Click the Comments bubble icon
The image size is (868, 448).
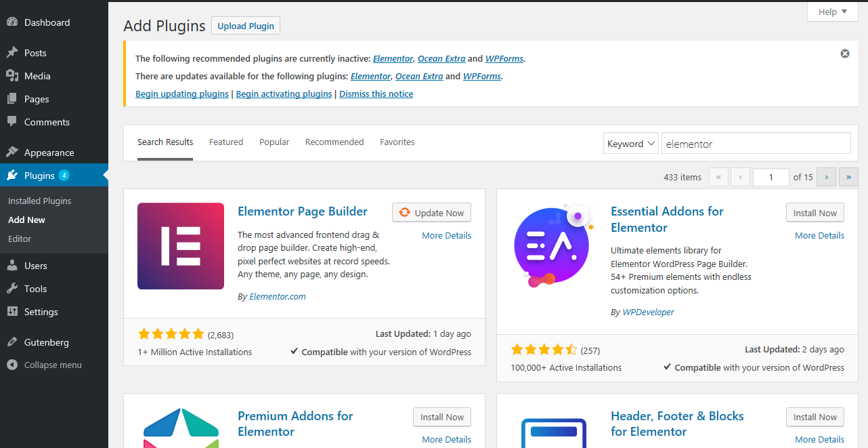12,122
